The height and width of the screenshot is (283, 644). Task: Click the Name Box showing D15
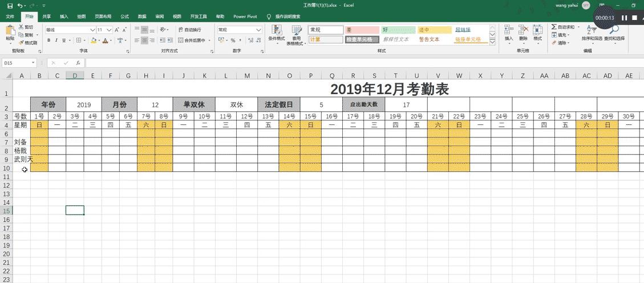coord(19,63)
